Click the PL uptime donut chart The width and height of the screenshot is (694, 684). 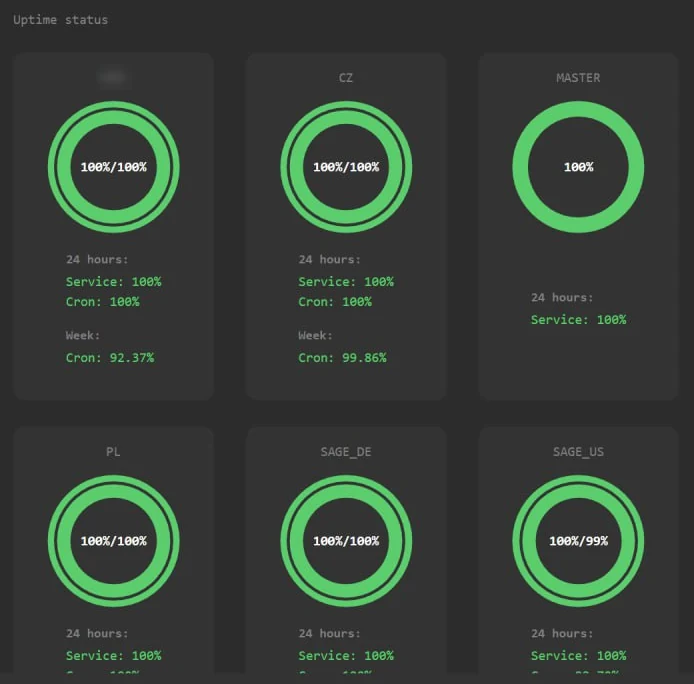[x=114, y=541]
